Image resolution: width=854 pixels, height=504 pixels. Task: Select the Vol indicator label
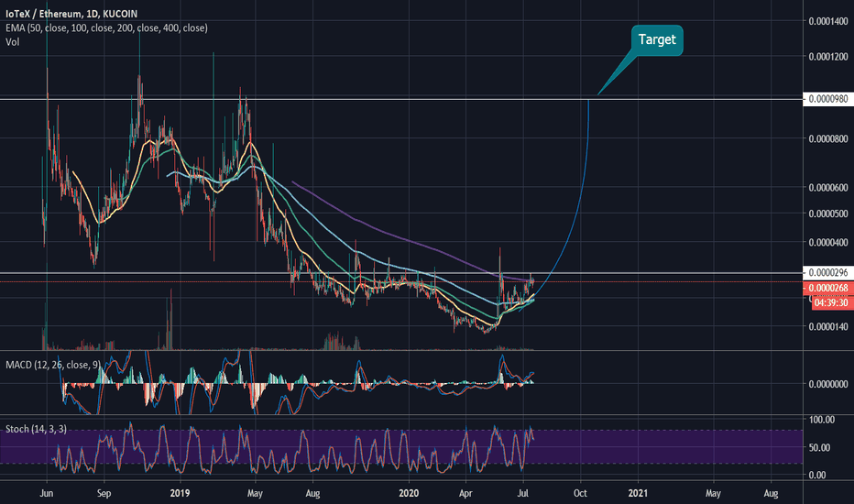coord(13,42)
